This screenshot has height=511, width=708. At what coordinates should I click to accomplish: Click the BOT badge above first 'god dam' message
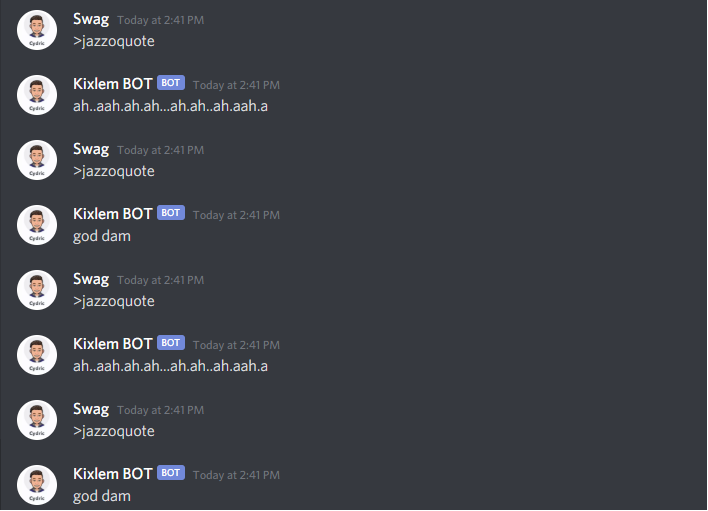click(171, 213)
